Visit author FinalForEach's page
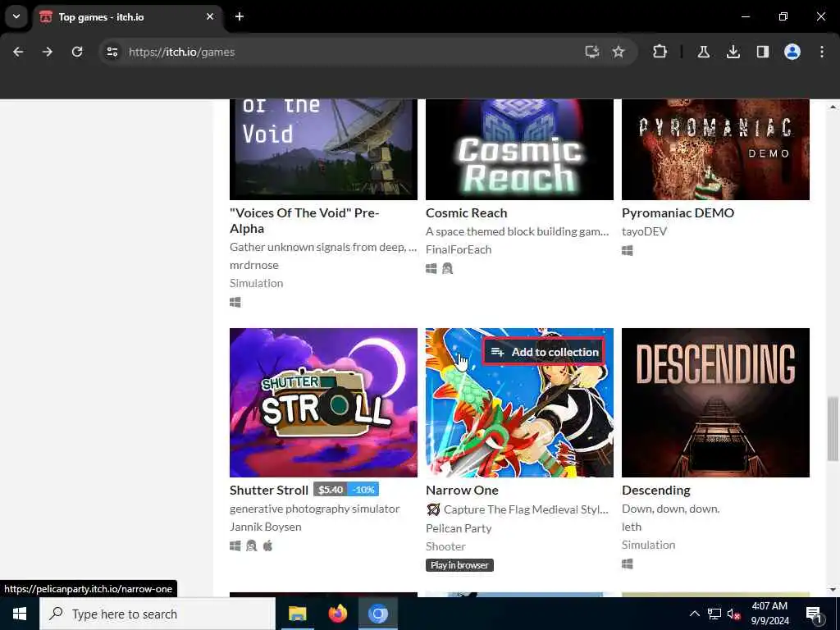This screenshot has height=630, width=840. pyautogui.click(x=459, y=249)
